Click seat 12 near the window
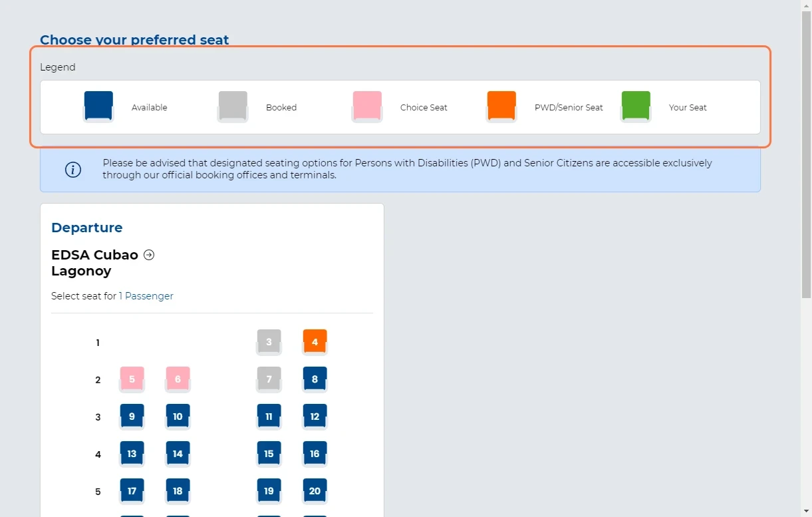Viewport: 812px width, 517px height. click(x=315, y=417)
